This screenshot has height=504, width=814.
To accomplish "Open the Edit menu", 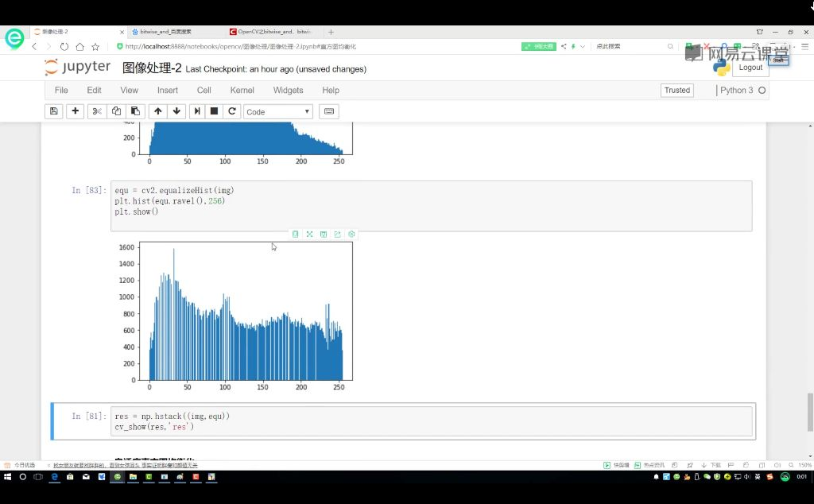I will [94, 91].
